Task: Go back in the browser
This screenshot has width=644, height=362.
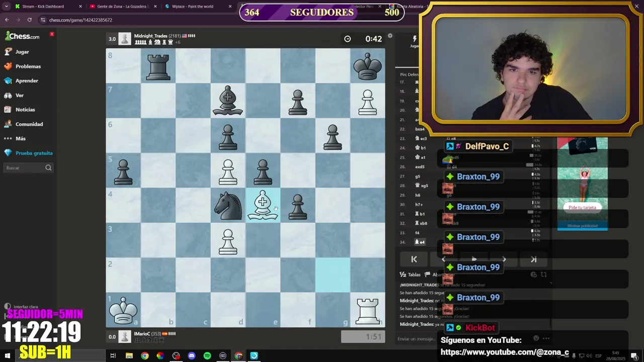Action: 7,20
